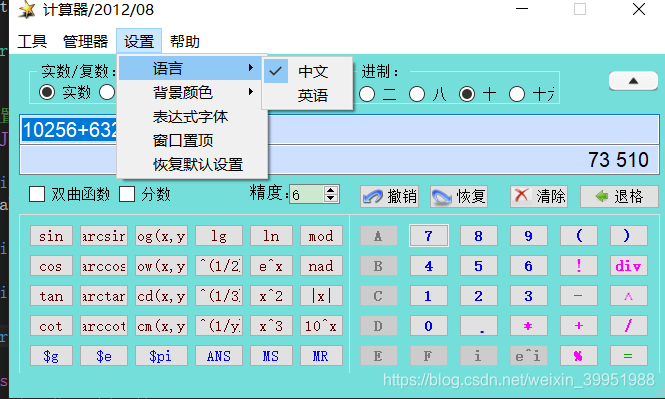Click the x^2 function key
Viewport: 665px width, 399px height.
(x=271, y=296)
